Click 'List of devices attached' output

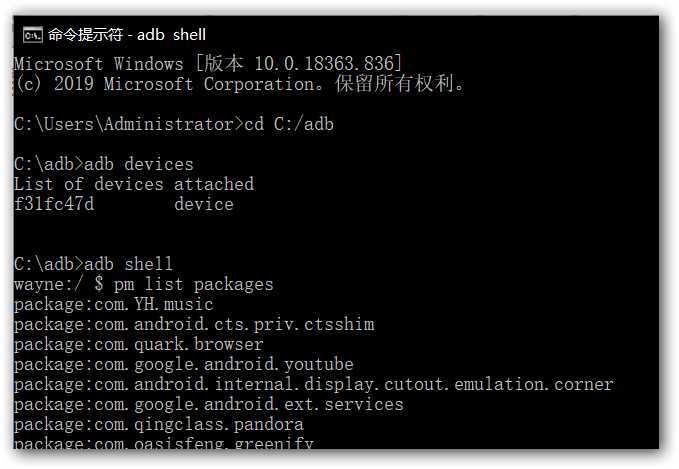[134, 184]
